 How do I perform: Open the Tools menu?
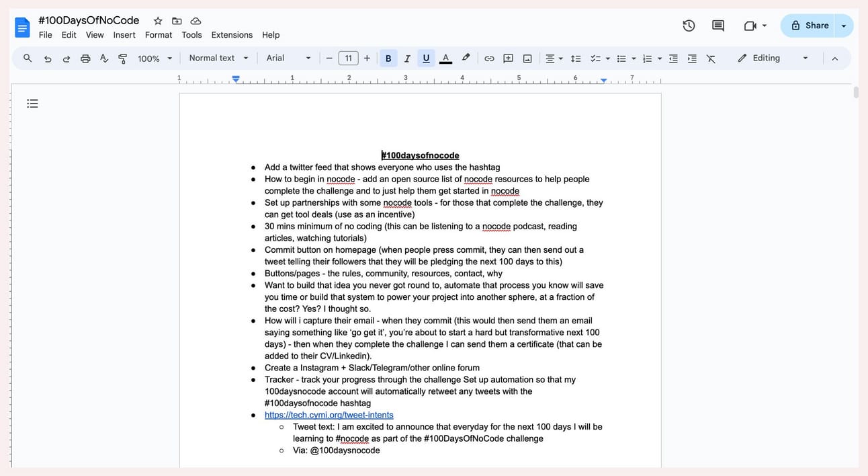(191, 35)
